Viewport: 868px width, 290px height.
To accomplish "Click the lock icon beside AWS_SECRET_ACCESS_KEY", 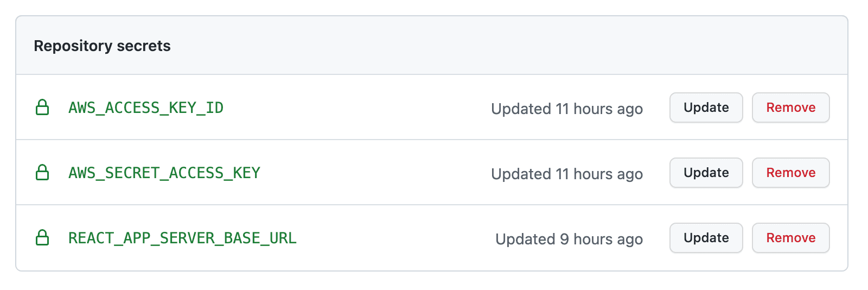I will pos(42,173).
